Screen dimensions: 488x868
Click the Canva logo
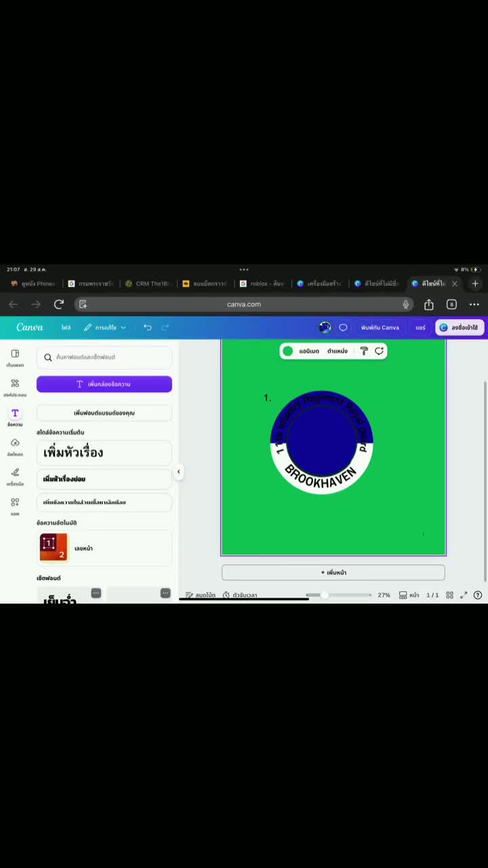tap(30, 328)
